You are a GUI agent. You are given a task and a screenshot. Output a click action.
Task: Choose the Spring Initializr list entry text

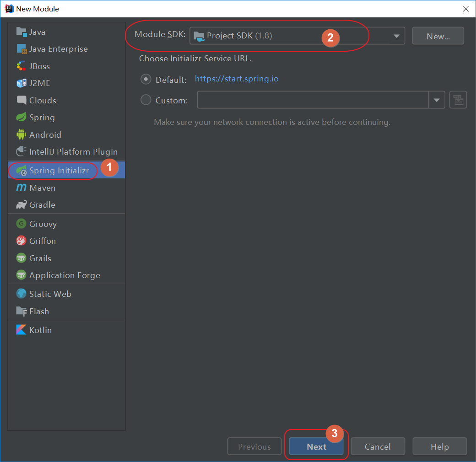click(x=59, y=171)
